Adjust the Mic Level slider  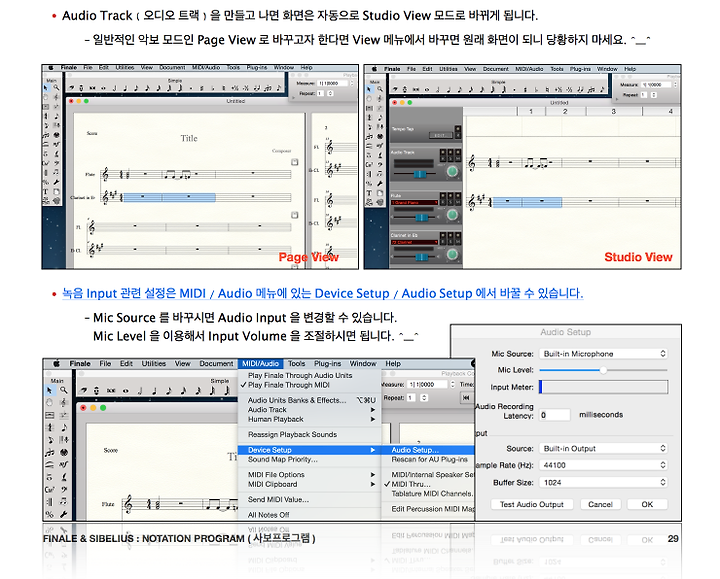point(603,370)
